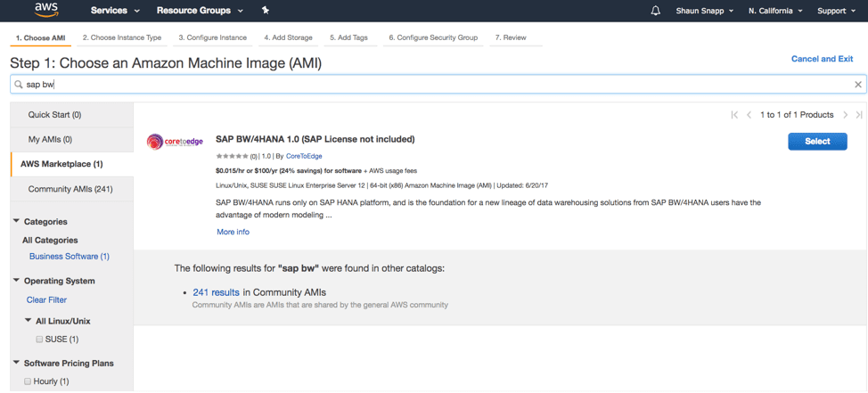Open Community AMIs (241) list
The width and height of the screenshot is (868, 393).
coord(72,189)
